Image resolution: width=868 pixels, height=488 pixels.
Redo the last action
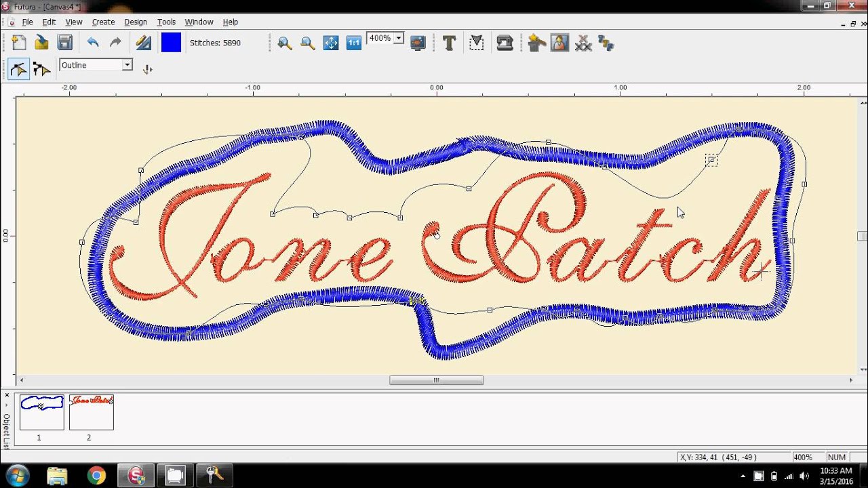(115, 43)
